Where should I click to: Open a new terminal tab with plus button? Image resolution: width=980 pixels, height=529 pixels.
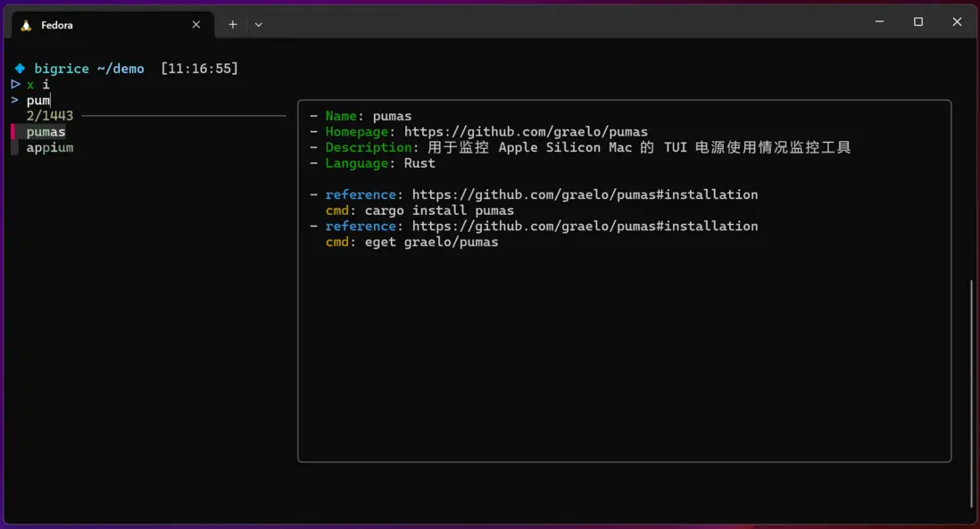233,25
